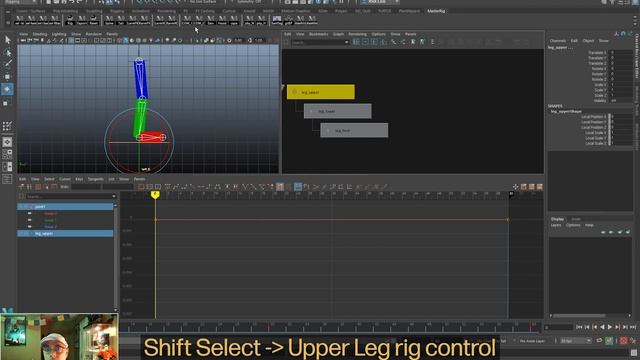
Task: Select the arrow Select tool in toolbox
Action: click(7, 40)
